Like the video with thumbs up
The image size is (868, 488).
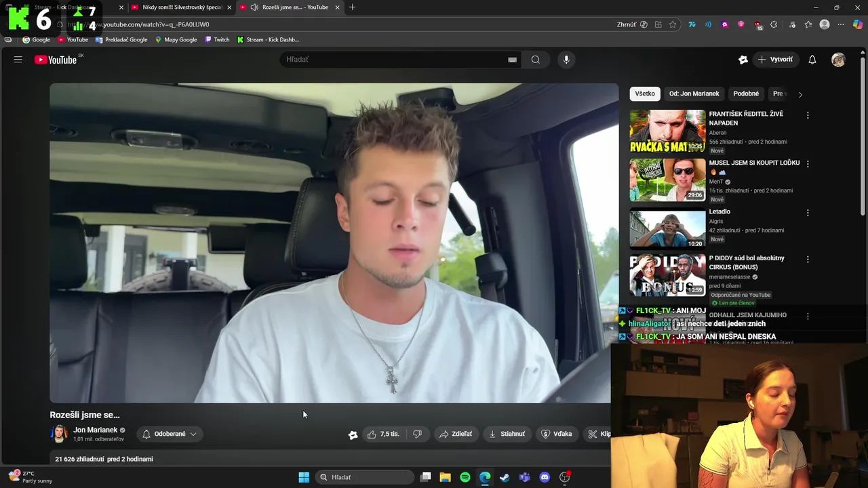(383, 434)
